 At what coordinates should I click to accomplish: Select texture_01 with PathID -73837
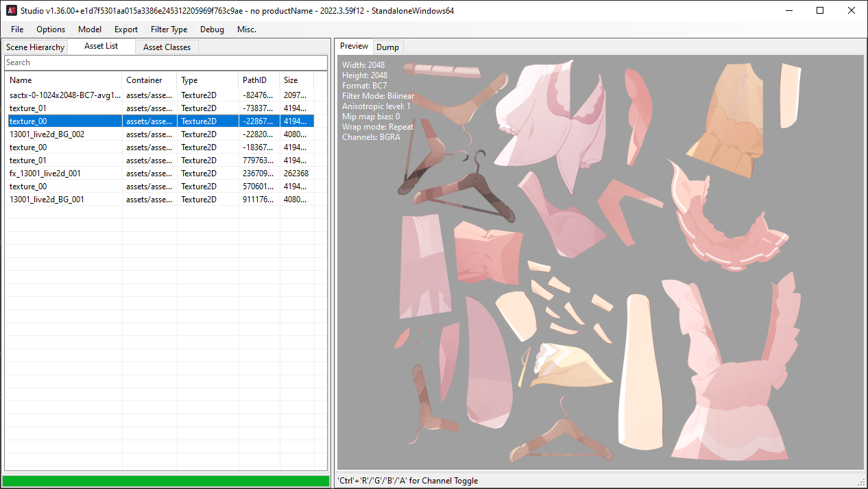[160, 108]
